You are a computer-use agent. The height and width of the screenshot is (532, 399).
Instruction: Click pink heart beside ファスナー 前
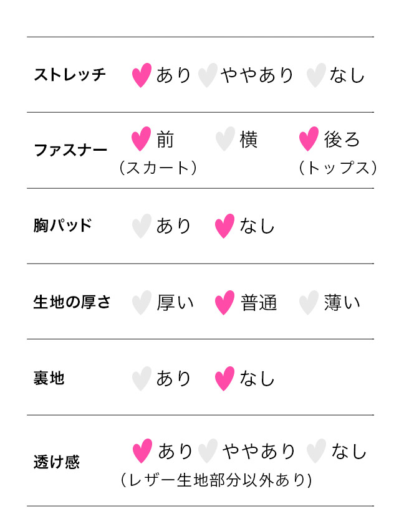coord(142,139)
